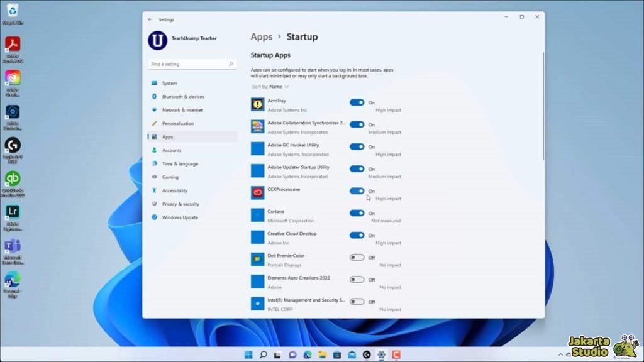Screen dimensions: 644x362
Task: Open QuickBooks desktop shortcut
Action: pyautogui.click(x=13, y=184)
